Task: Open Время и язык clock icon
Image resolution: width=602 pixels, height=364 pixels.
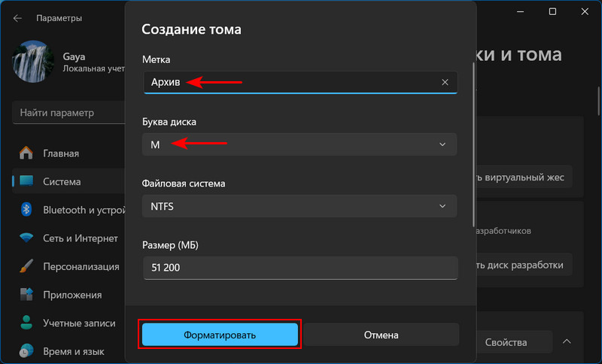Action: (x=26, y=351)
